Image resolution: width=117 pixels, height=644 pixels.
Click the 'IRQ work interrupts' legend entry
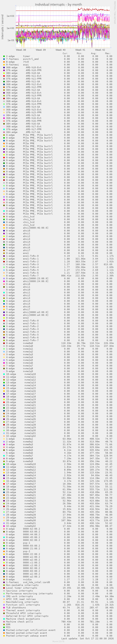(x=20, y=596)
